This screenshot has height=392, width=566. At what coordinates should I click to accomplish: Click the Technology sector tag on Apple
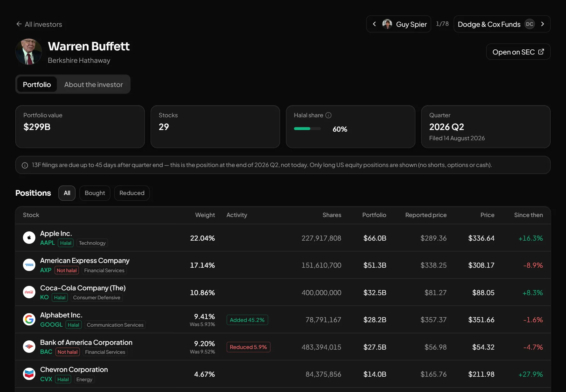coord(92,243)
